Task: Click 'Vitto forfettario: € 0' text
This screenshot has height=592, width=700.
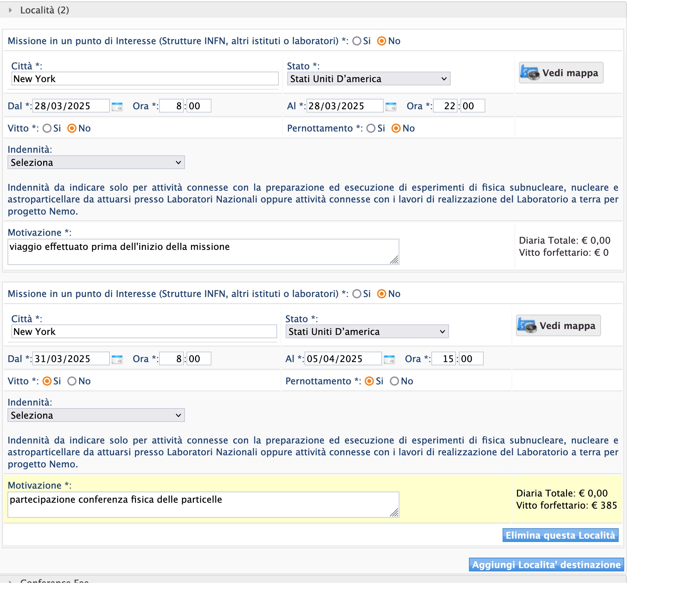Action: click(563, 253)
